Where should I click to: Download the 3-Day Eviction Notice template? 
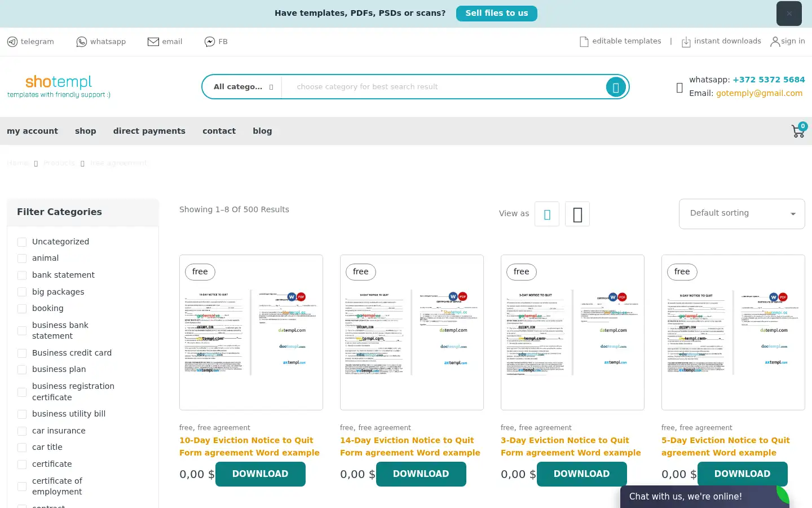point(582,474)
